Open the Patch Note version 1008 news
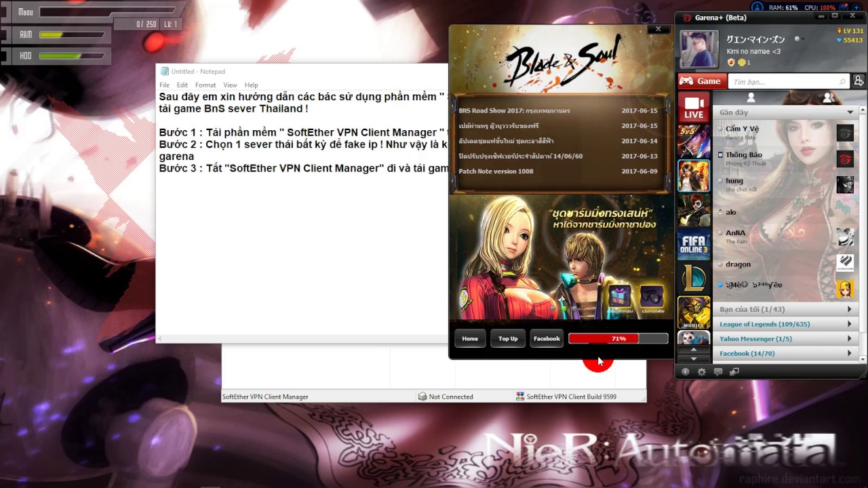The height and width of the screenshot is (488, 868). (x=558, y=171)
